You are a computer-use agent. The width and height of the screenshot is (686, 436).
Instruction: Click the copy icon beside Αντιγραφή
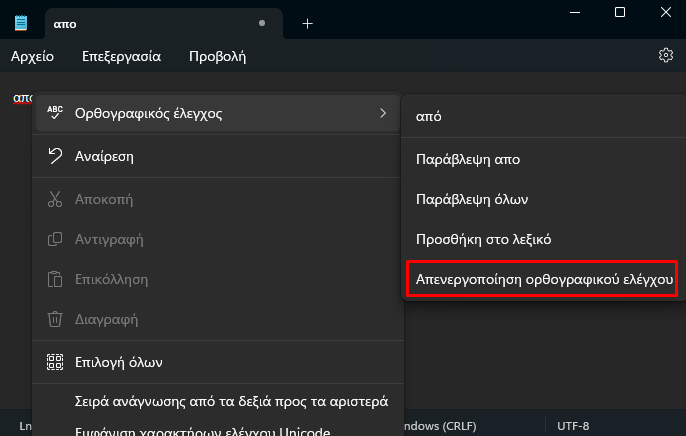pos(55,239)
